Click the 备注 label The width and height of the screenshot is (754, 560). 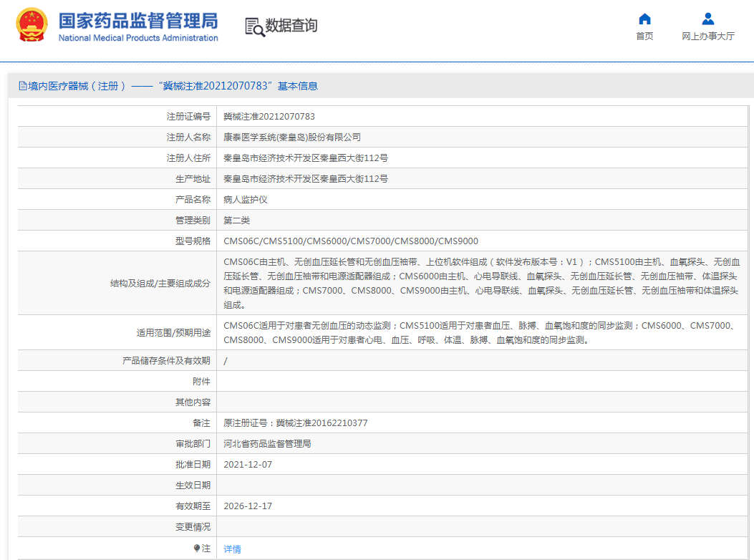pyautogui.click(x=201, y=423)
